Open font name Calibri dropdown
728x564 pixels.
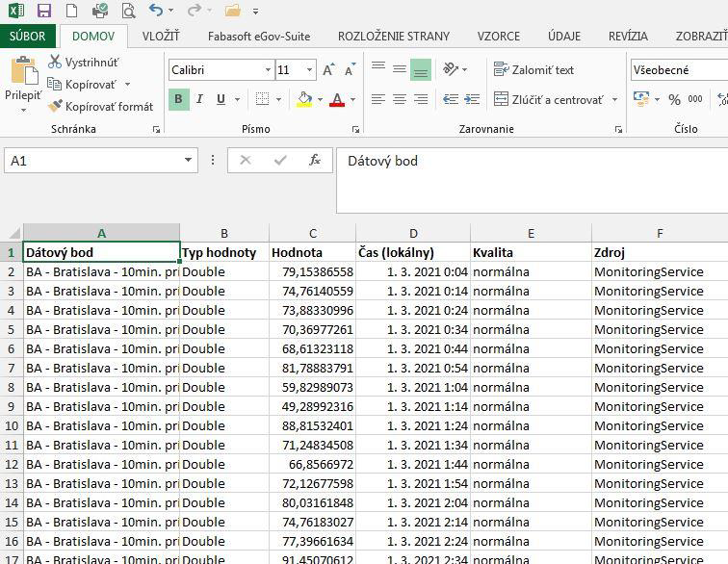click(x=268, y=70)
